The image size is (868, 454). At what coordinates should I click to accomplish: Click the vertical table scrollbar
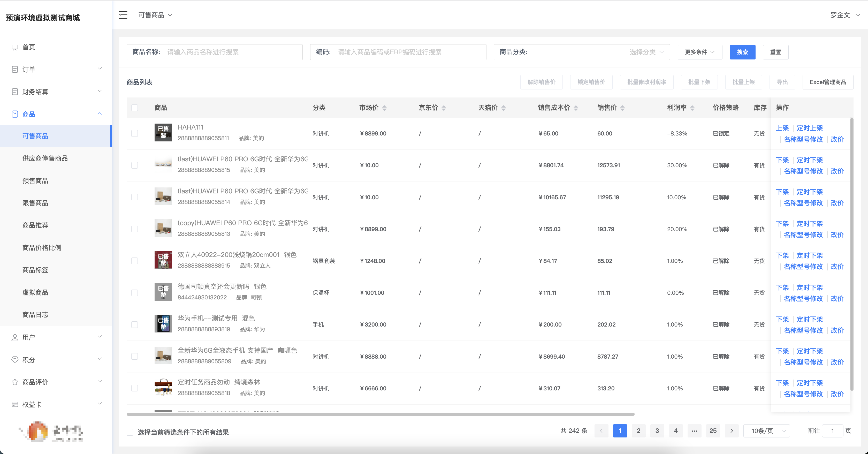(x=851, y=254)
